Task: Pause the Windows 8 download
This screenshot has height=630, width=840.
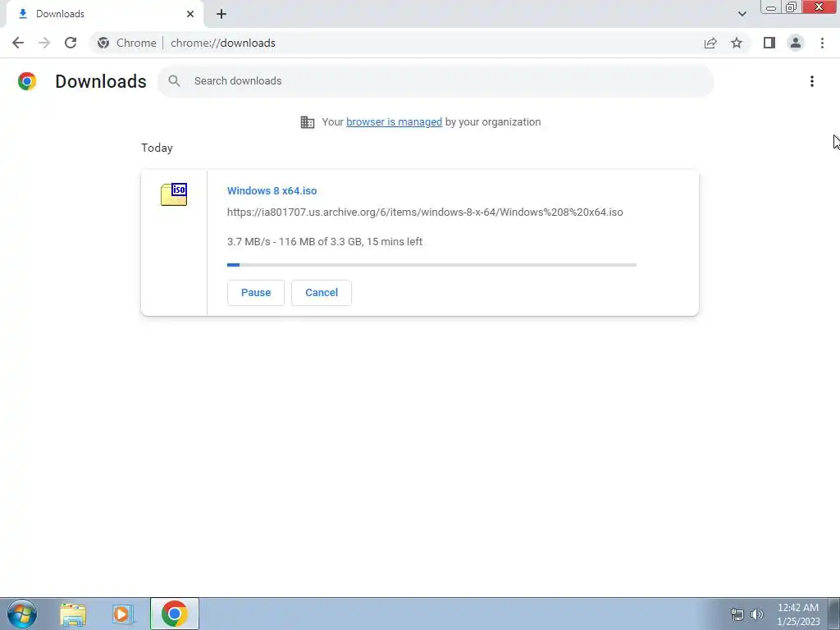Action: (x=256, y=293)
